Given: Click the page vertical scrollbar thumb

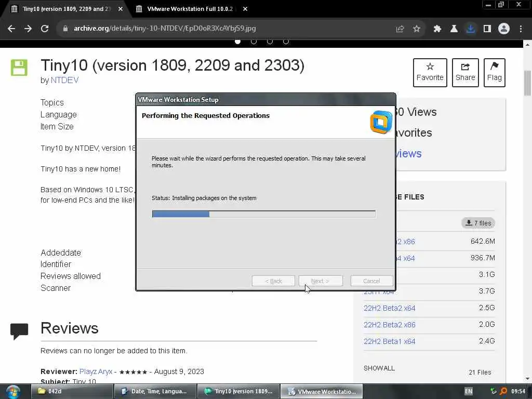Looking at the screenshot, I should [527, 83].
